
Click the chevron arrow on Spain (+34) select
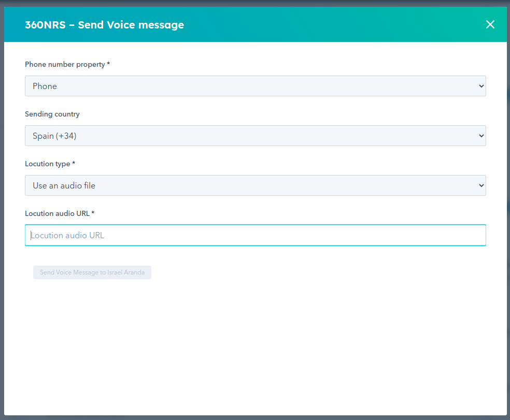tap(481, 136)
